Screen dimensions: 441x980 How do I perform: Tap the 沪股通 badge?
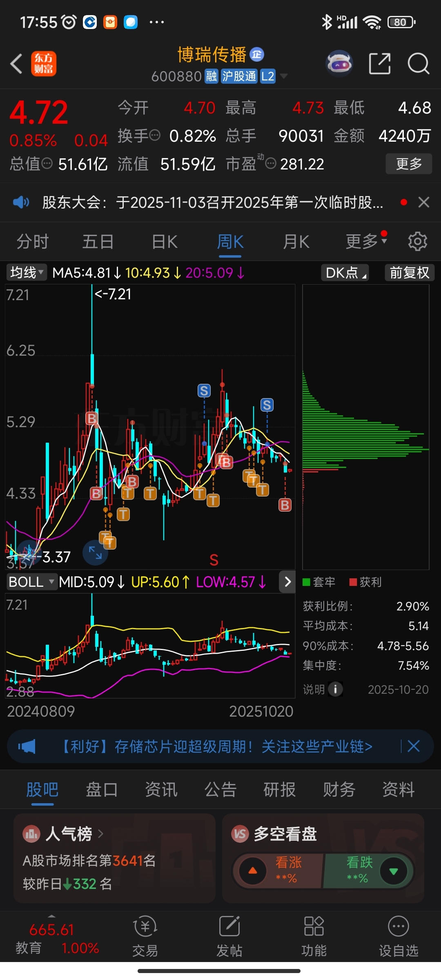(x=239, y=76)
